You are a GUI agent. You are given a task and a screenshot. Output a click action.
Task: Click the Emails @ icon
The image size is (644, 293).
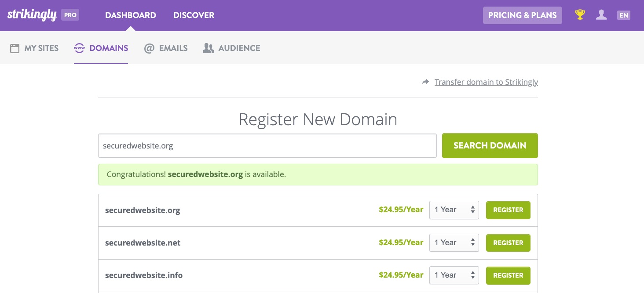coord(149,48)
